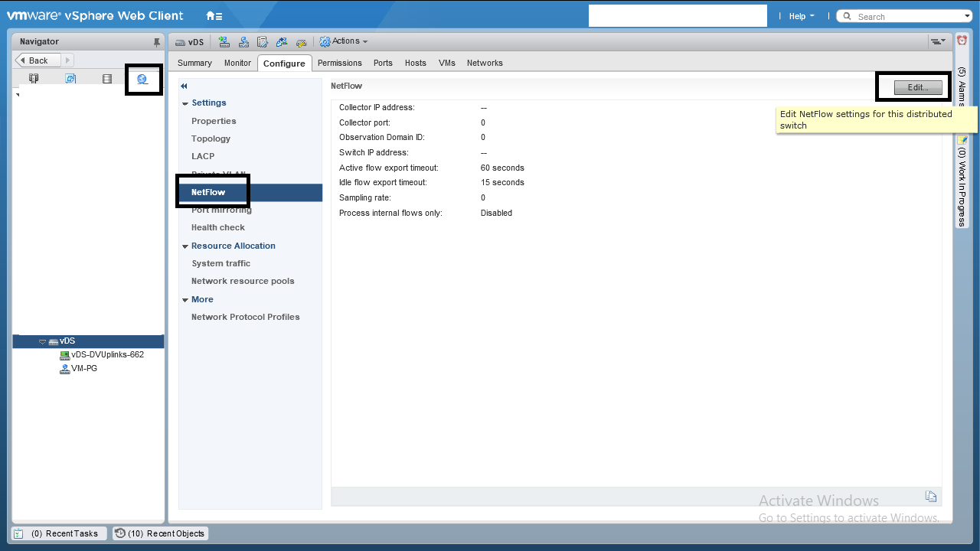Switch to the Monitor tab
This screenshot has height=551, width=980.
tap(237, 63)
